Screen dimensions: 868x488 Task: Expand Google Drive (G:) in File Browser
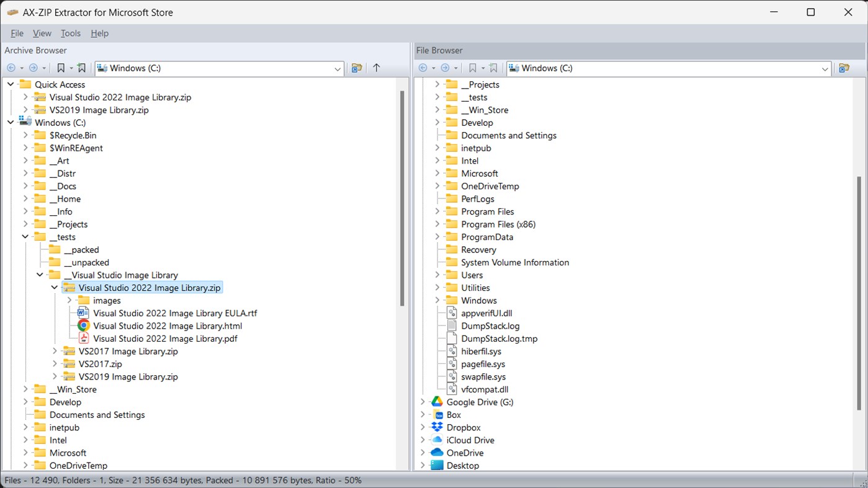[x=423, y=402]
